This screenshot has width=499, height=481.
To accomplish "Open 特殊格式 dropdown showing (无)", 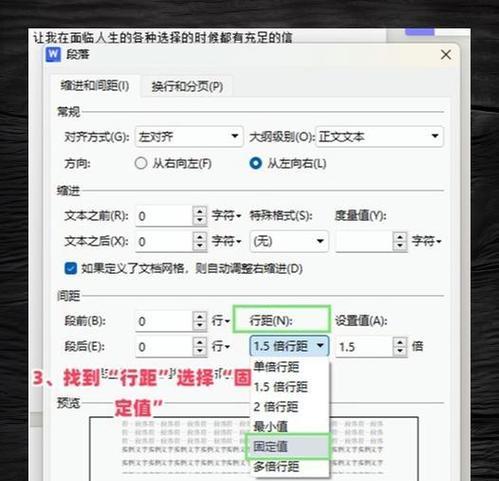I will (289, 241).
